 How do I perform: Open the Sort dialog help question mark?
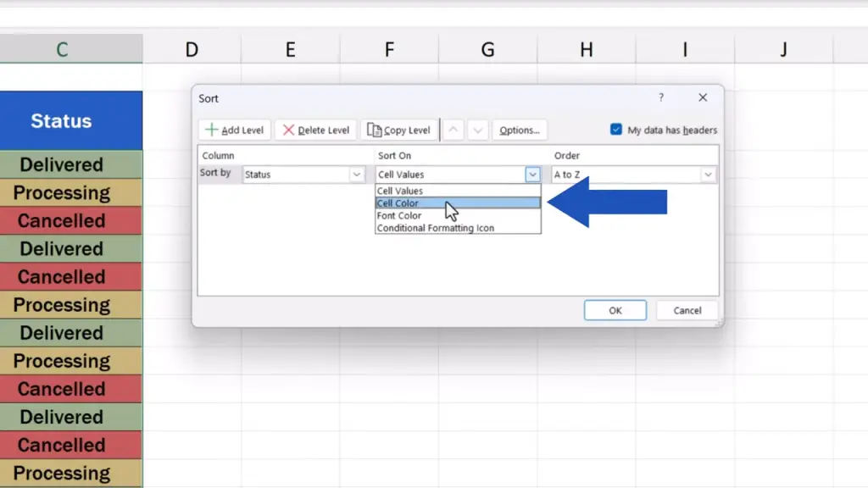pos(661,98)
